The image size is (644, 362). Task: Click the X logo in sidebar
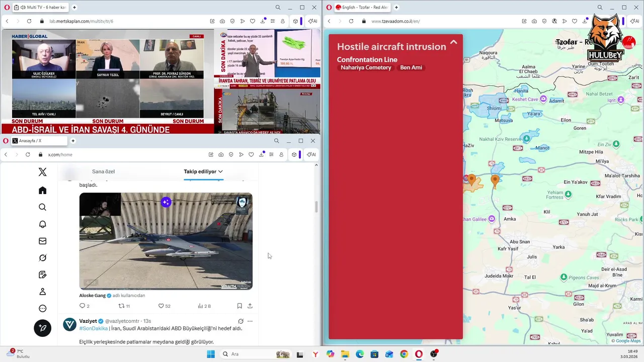click(42, 172)
